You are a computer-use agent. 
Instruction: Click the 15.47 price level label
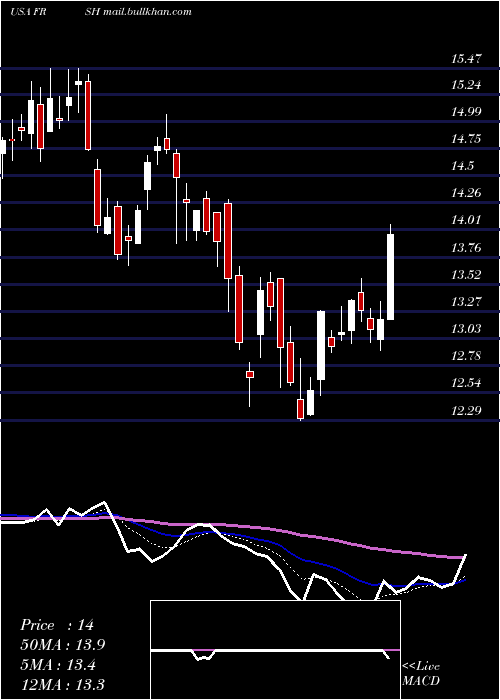(466, 58)
